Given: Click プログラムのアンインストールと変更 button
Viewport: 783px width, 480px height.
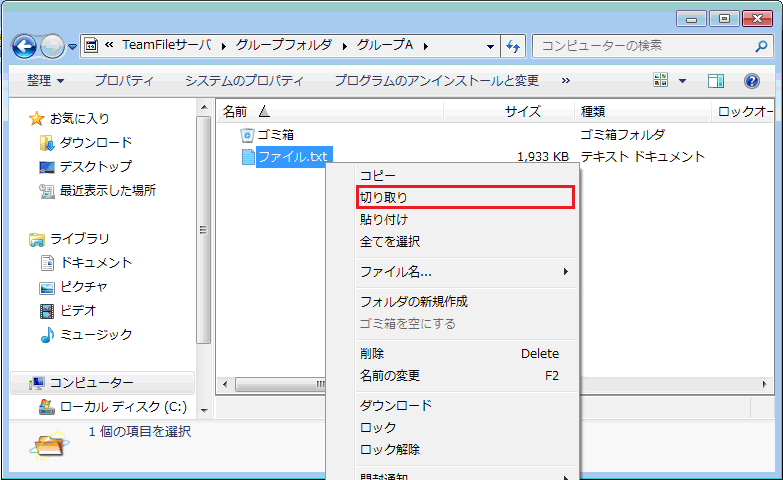Looking at the screenshot, I should point(436,81).
